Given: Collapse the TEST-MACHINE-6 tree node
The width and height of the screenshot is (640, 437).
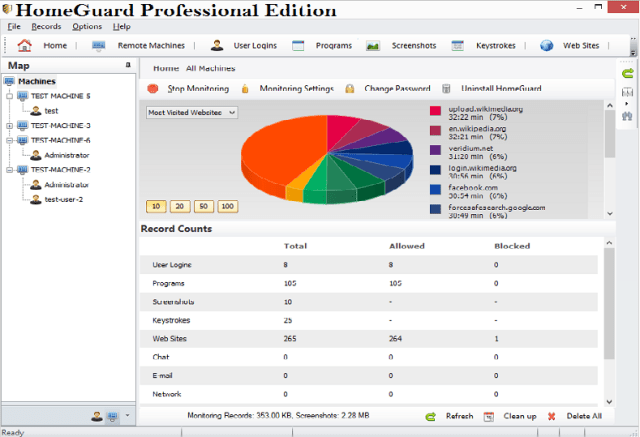Looking at the screenshot, I should click(9, 140).
